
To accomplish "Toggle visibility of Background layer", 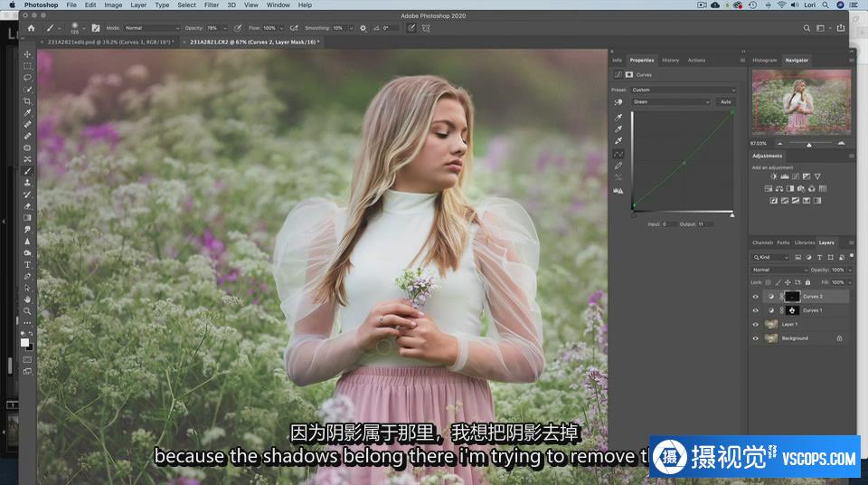I will point(756,338).
